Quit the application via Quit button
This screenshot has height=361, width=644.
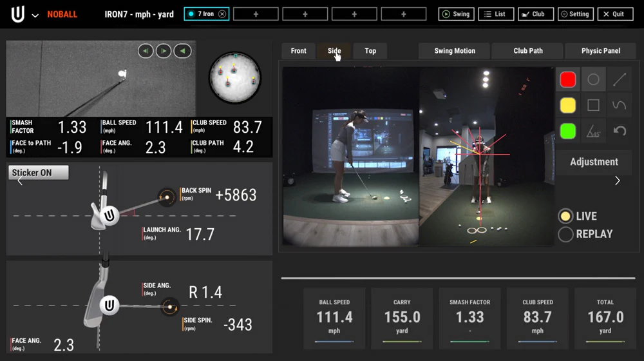pos(615,14)
